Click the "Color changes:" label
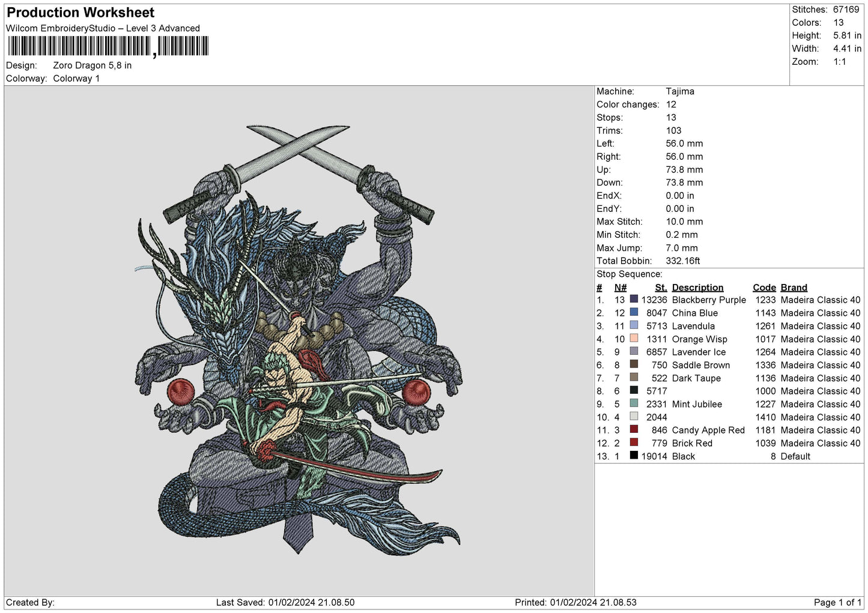The image size is (868, 613). pyautogui.click(x=628, y=104)
